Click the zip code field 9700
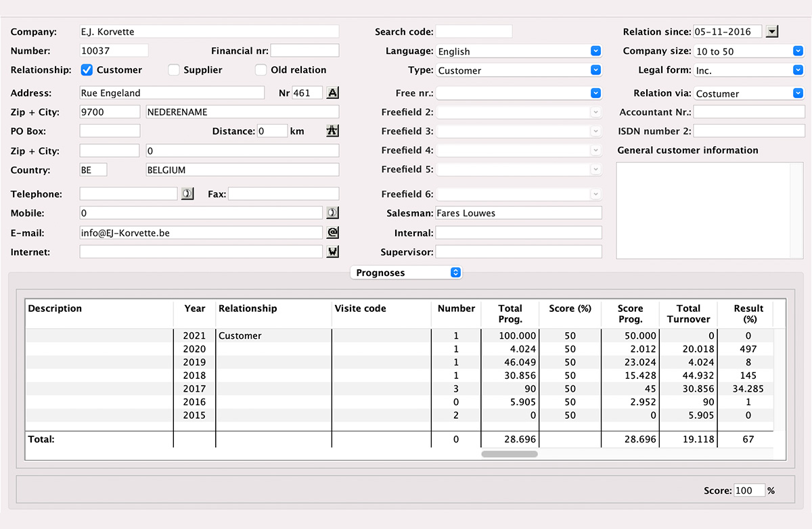The image size is (812, 529). click(110, 112)
